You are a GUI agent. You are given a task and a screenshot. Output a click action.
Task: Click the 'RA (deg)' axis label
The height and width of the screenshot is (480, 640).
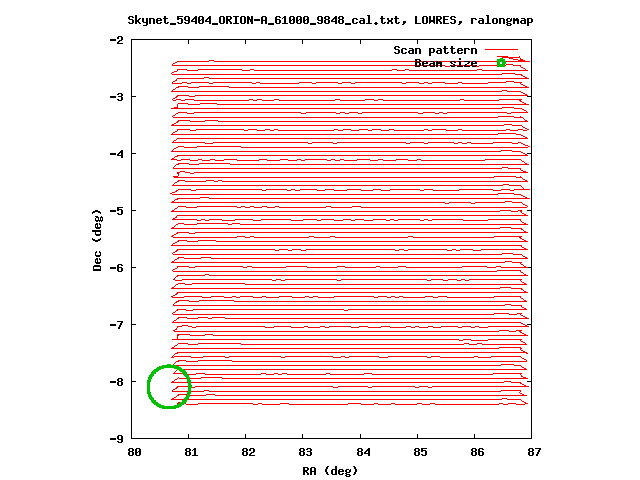(x=330, y=471)
